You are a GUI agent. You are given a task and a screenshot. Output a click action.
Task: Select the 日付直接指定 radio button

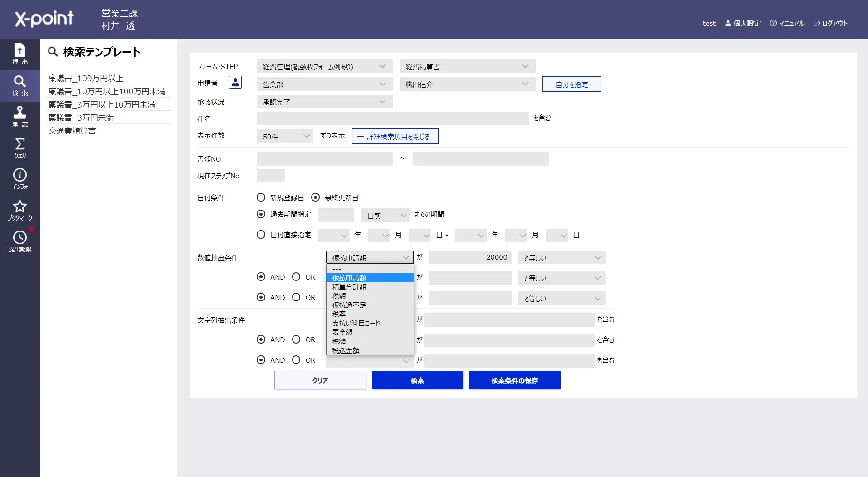[261, 235]
